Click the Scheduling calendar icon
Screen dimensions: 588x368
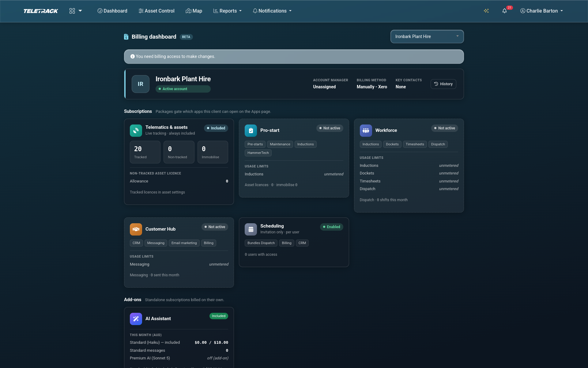tap(251, 229)
